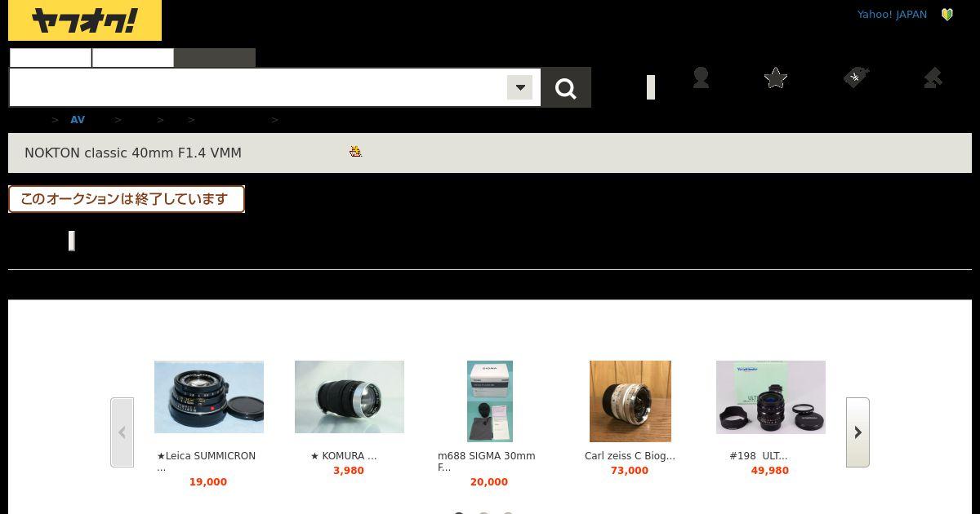Show next carousel items with right arrow
Image resolution: width=980 pixels, height=514 pixels.
point(857,432)
